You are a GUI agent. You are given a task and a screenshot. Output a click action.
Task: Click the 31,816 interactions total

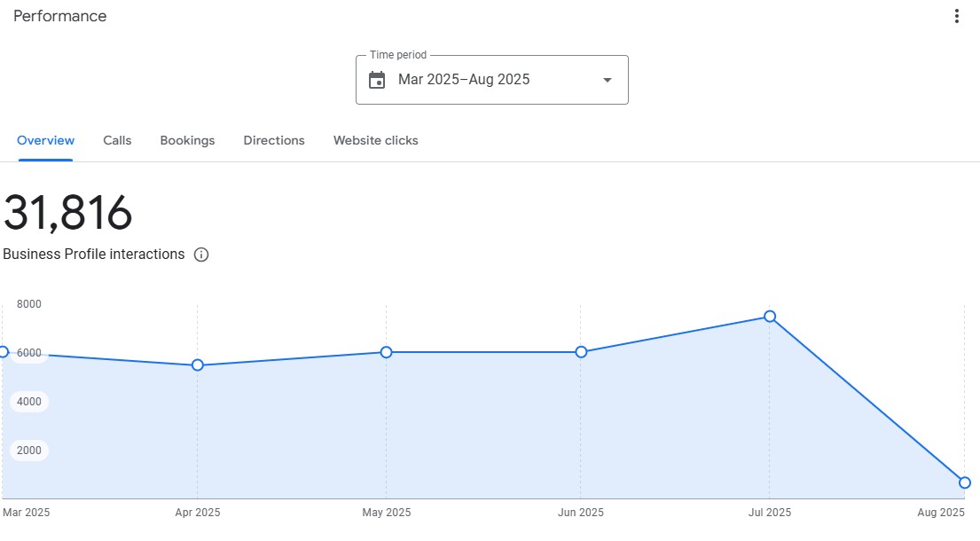67,213
